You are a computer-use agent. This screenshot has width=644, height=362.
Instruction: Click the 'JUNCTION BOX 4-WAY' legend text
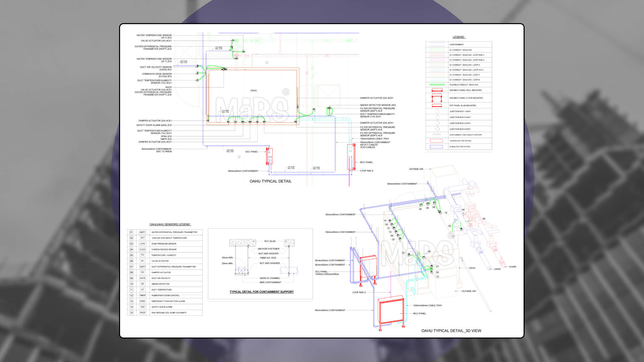pyautogui.click(x=460, y=129)
